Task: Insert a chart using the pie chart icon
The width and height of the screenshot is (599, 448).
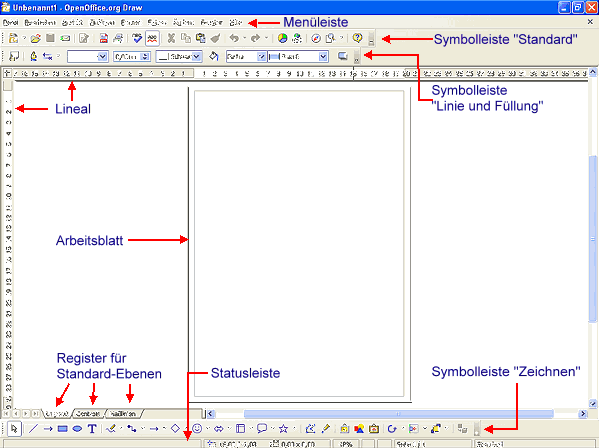Action: 282,38
